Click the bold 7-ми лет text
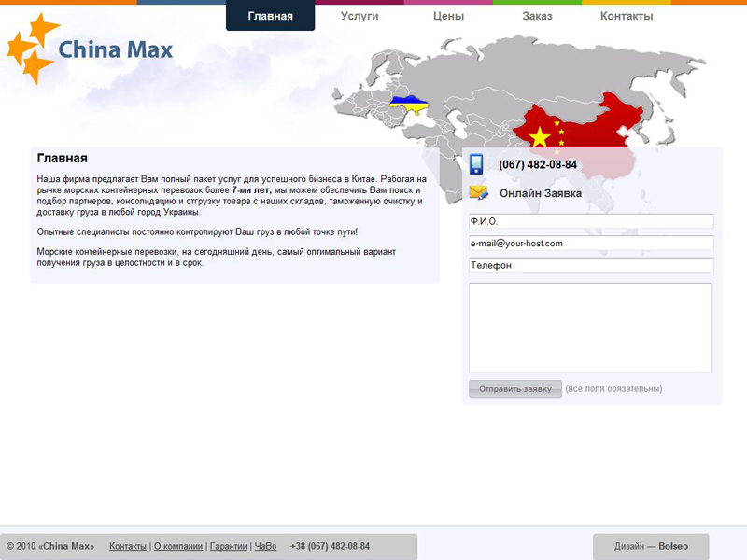Screen dimensions: 747x560 tap(251, 190)
